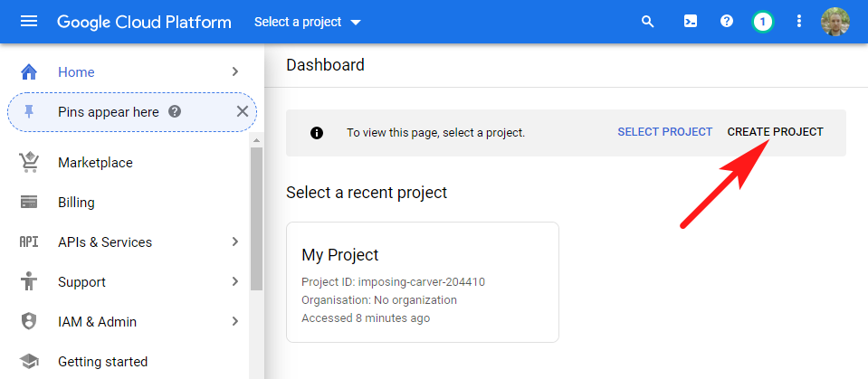Expand the Support submenu chevron
Screen dimensions: 868x379
point(235,281)
